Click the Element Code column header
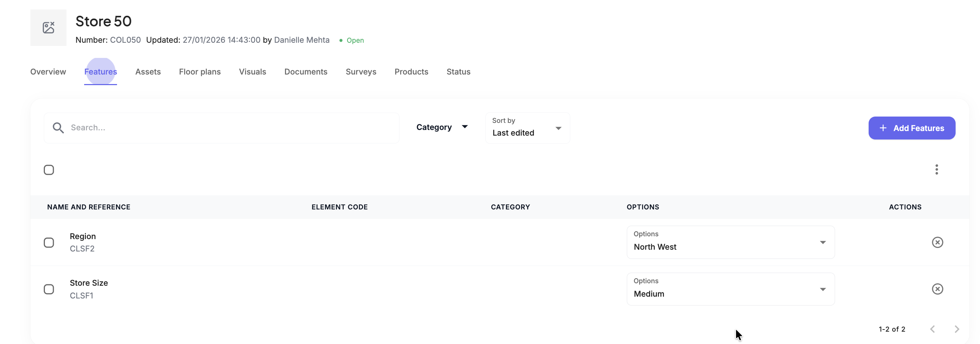Viewport: 980px width, 344px height. [339, 207]
